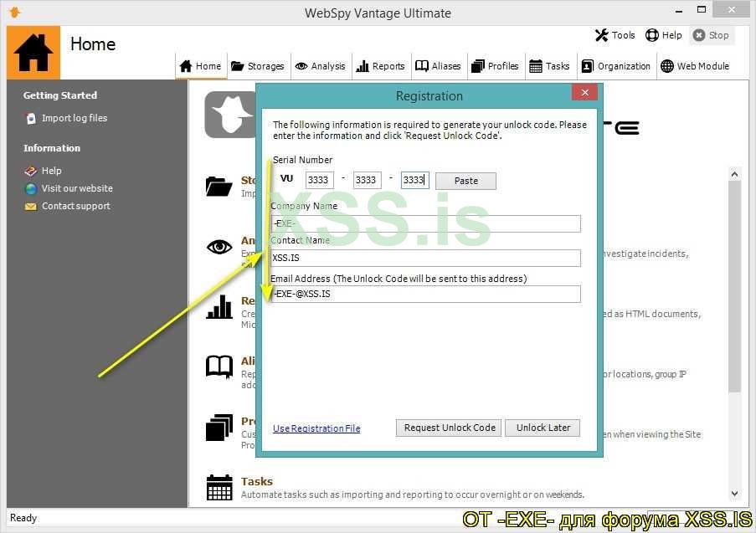
Task: Click the Paste button
Action: click(x=465, y=182)
